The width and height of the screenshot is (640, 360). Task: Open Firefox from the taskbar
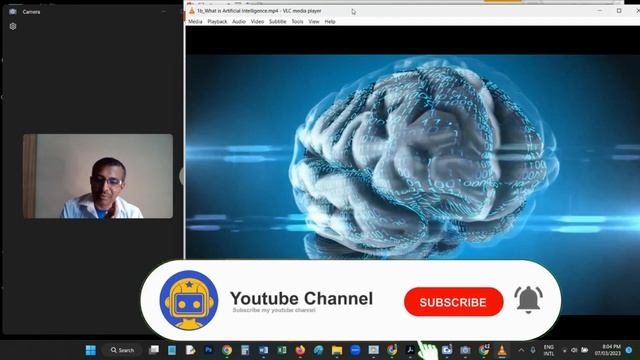coord(300,350)
